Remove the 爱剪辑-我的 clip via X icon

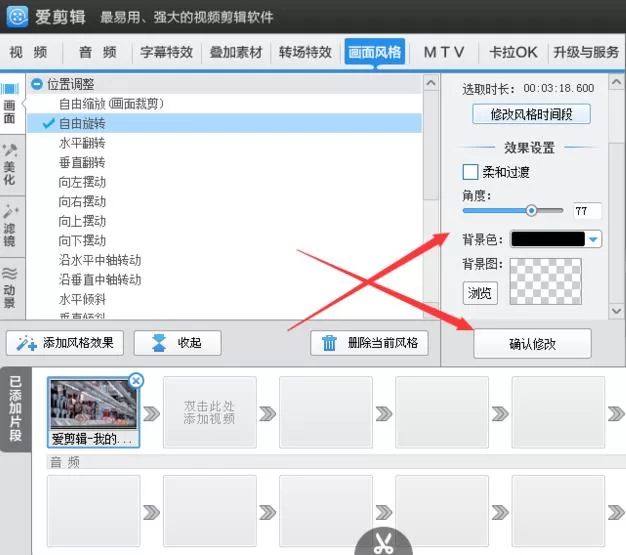pos(136,381)
